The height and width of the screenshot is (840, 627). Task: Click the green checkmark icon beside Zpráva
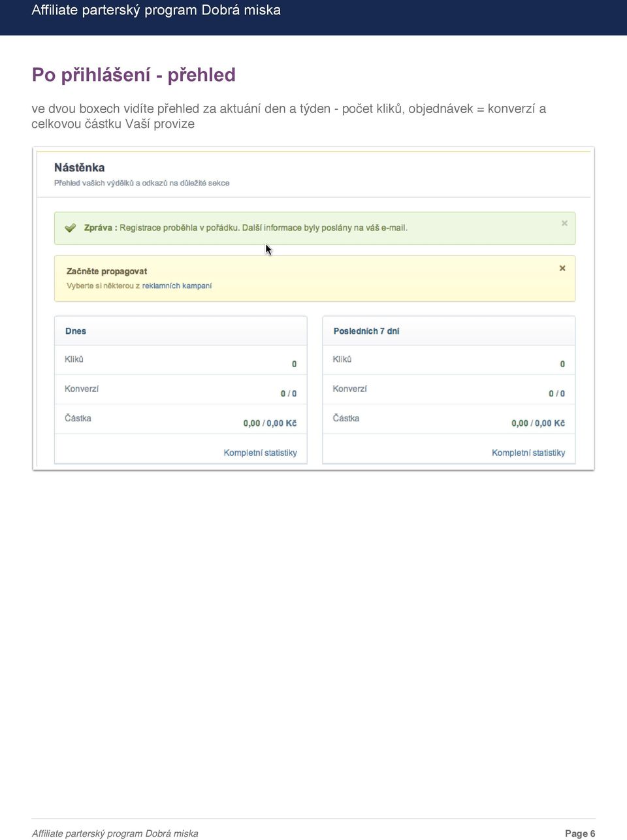pos(71,228)
